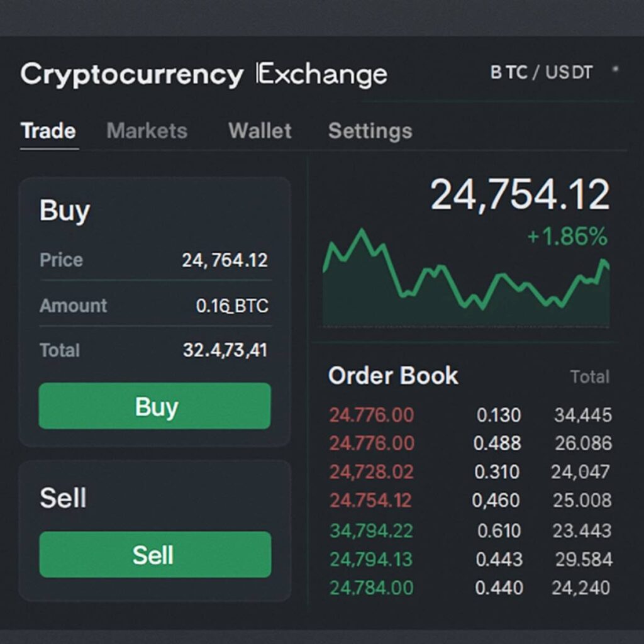644x644 pixels.
Task: Go to the Settings tab
Action: pyautogui.click(x=370, y=131)
